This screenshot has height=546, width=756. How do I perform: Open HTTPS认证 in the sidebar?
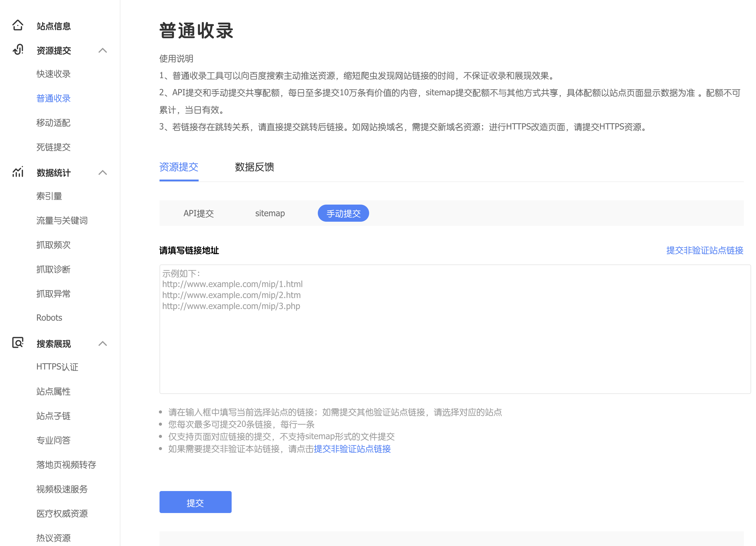(57, 367)
